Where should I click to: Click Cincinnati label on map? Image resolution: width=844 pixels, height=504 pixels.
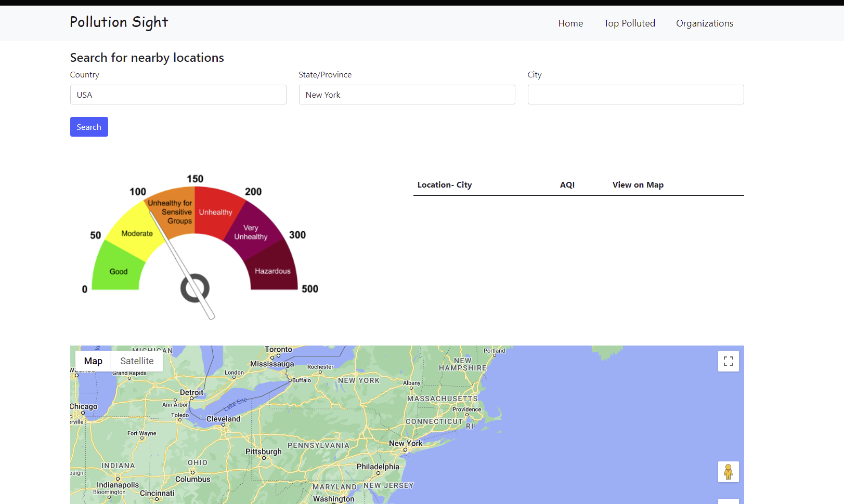pos(157,493)
